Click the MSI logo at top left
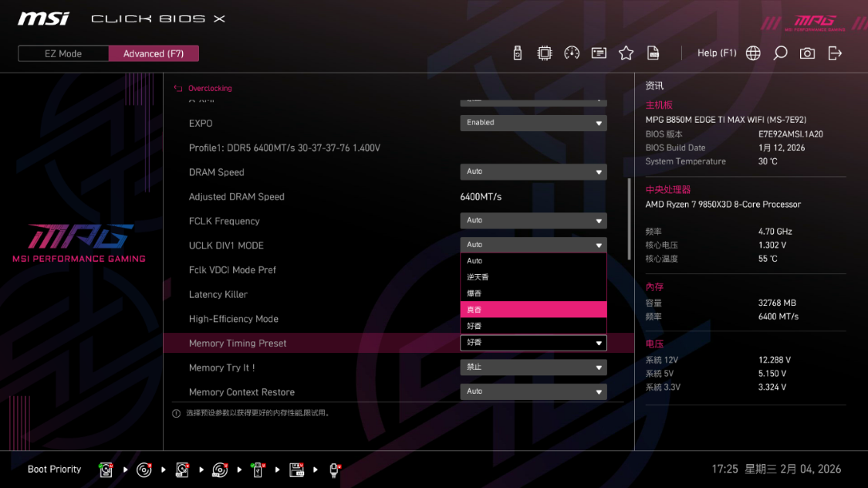Screen dimensions: 868x488 [43, 19]
